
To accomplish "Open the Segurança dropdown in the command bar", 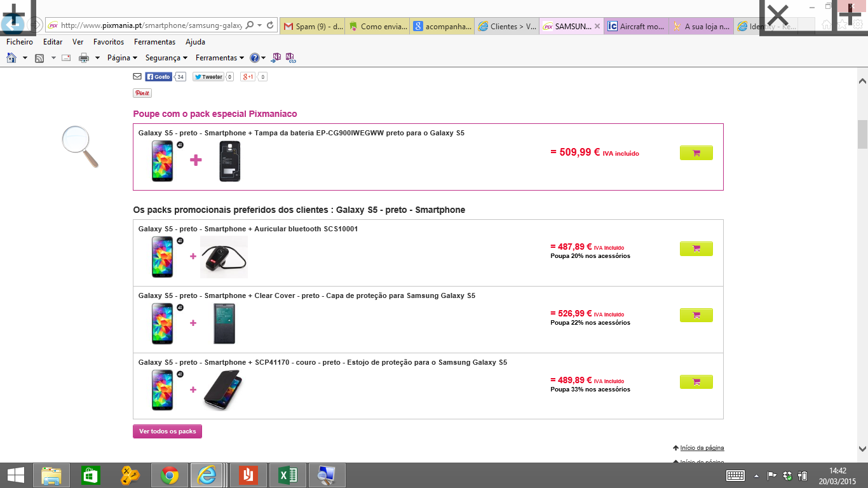I will (166, 58).
